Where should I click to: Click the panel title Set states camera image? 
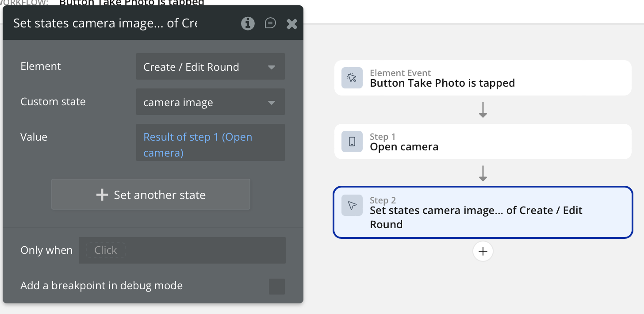105,23
